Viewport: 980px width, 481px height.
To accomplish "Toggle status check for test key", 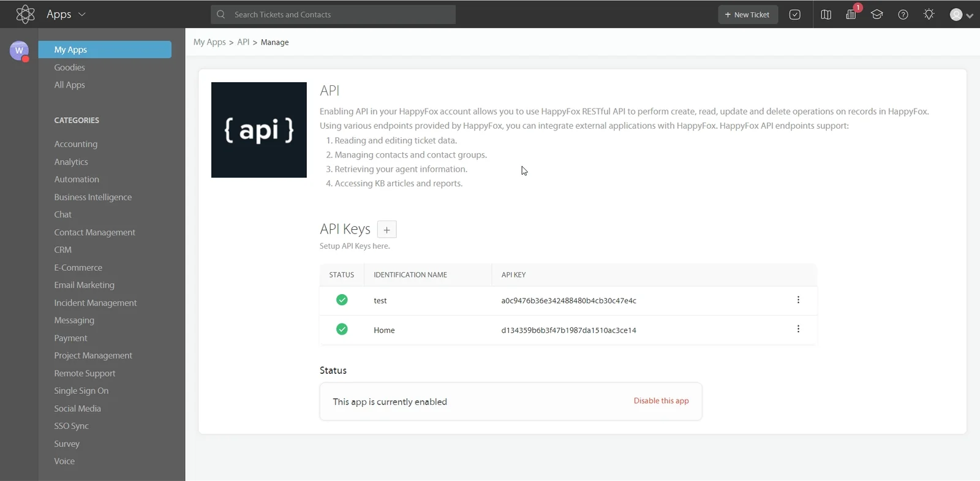I will (342, 300).
